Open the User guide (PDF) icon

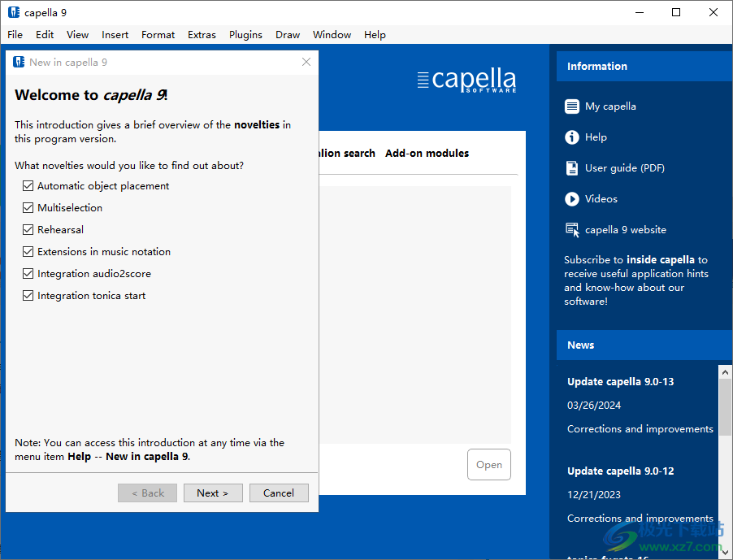pyautogui.click(x=572, y=167)
